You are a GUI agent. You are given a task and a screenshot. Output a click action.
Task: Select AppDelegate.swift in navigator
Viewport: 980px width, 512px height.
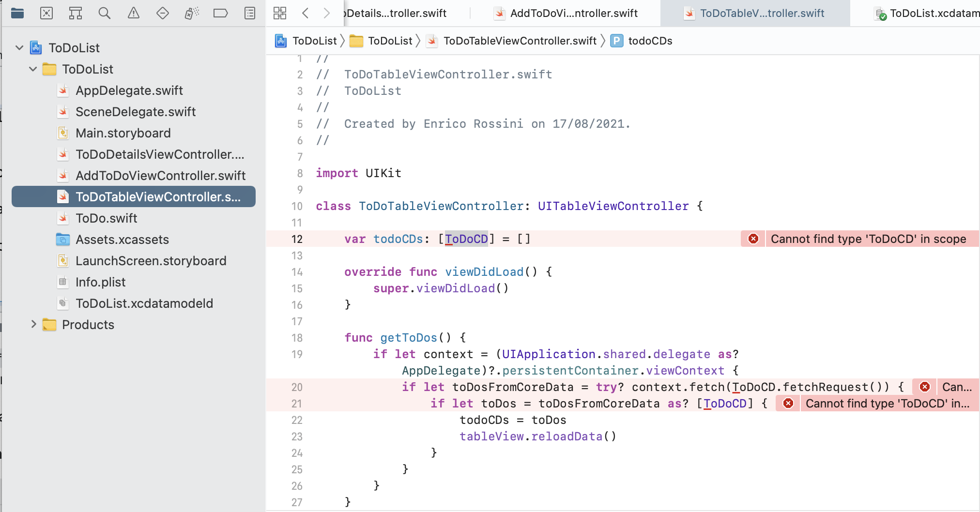pos(129,90)
